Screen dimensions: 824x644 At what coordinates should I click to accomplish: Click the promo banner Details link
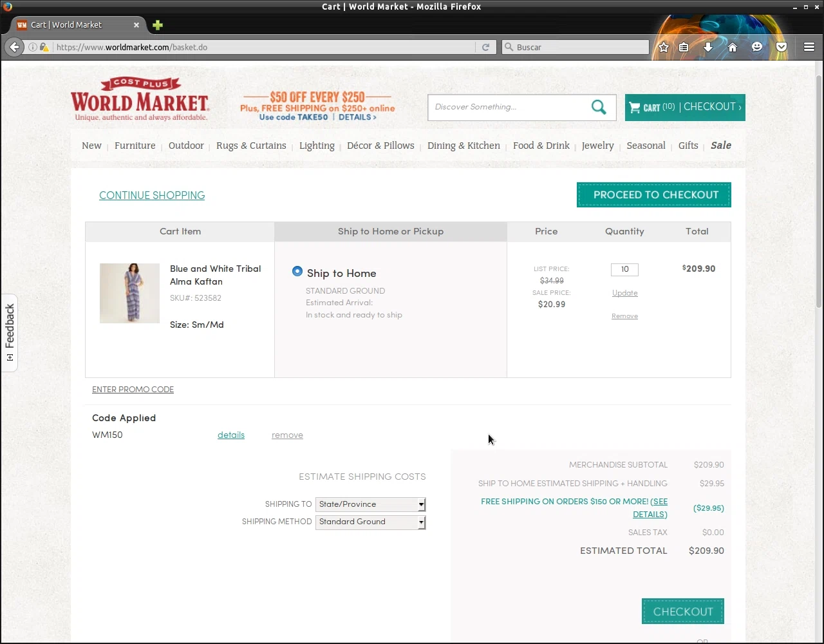(357, 117)
